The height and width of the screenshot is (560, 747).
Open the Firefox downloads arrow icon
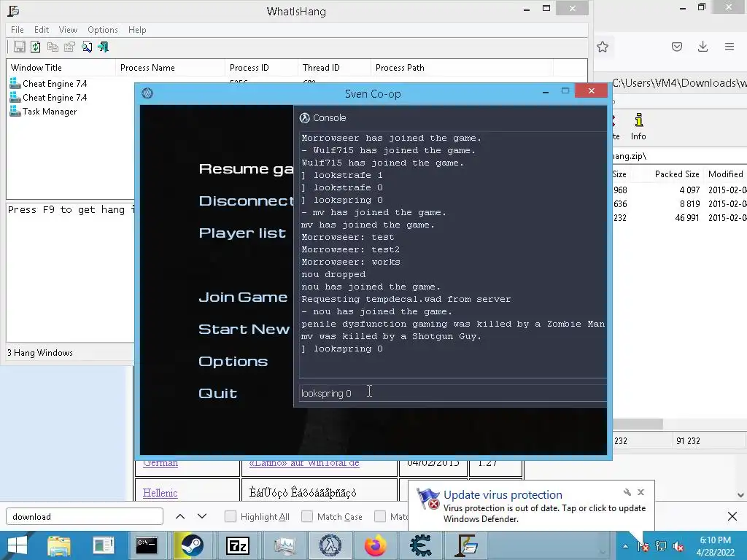[x=703, y=47]
